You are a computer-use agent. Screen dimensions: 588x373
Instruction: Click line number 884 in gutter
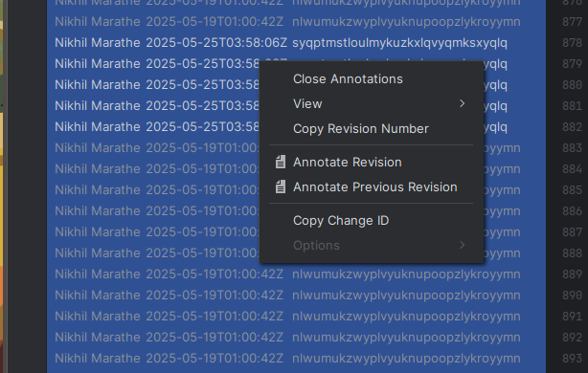(573, 169)
